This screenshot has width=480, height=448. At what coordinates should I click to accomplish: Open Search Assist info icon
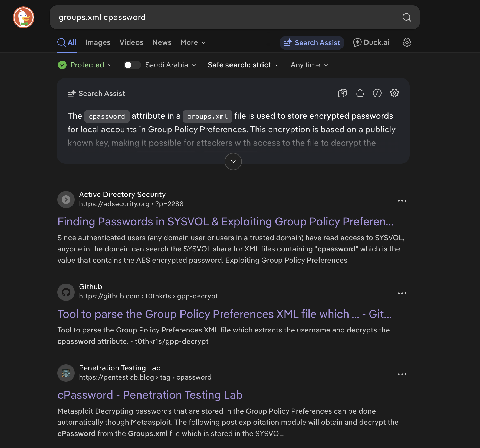tap(377, 93)
